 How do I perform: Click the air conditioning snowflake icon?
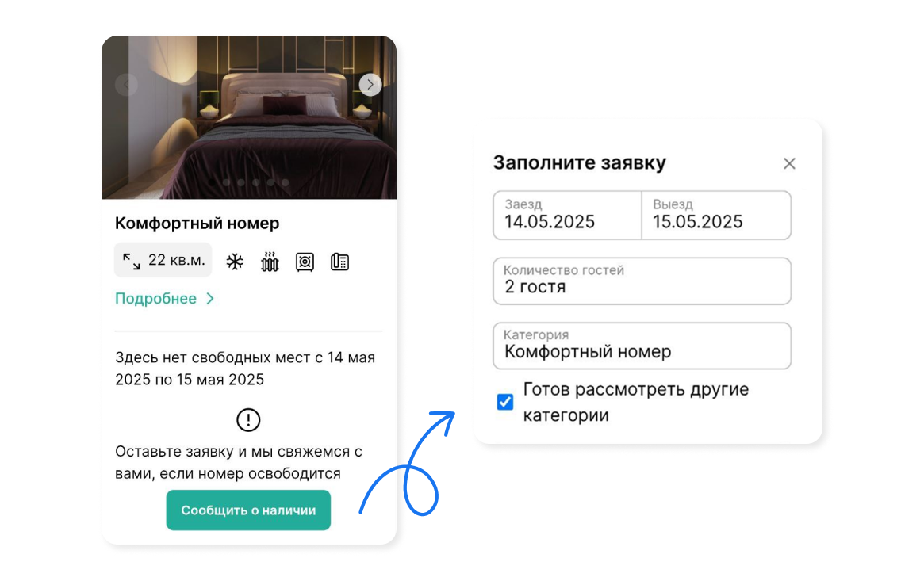pos(235,262)
